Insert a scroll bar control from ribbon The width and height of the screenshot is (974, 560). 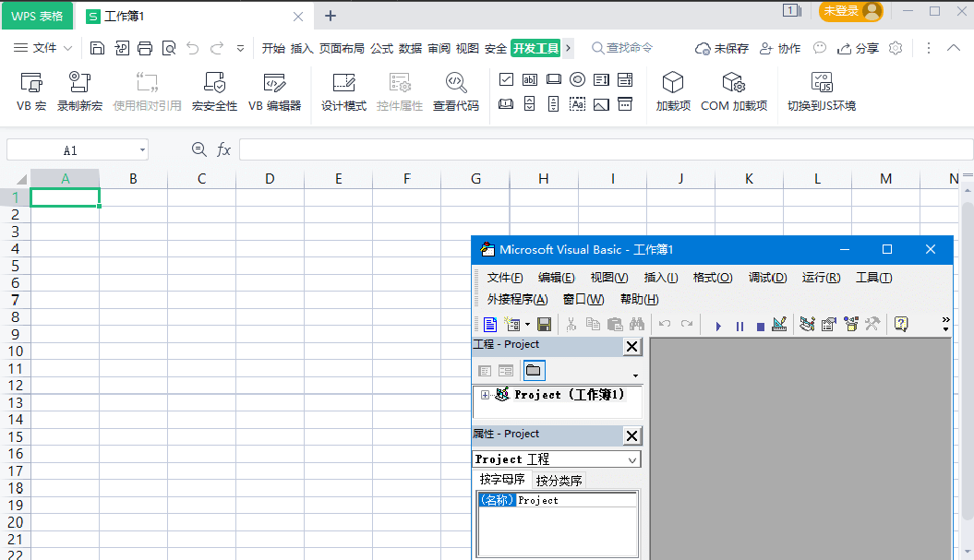[x=553, y=103]
